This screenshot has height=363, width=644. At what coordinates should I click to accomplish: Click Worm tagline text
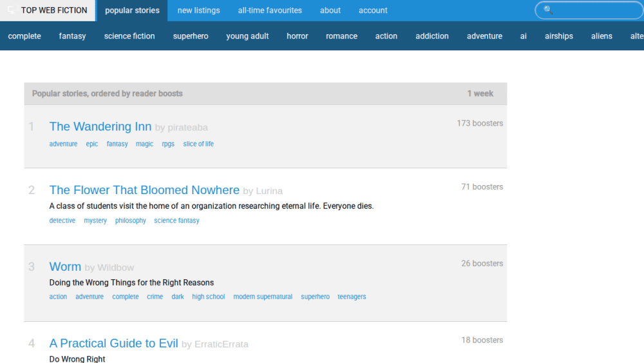tap(131, 282)
